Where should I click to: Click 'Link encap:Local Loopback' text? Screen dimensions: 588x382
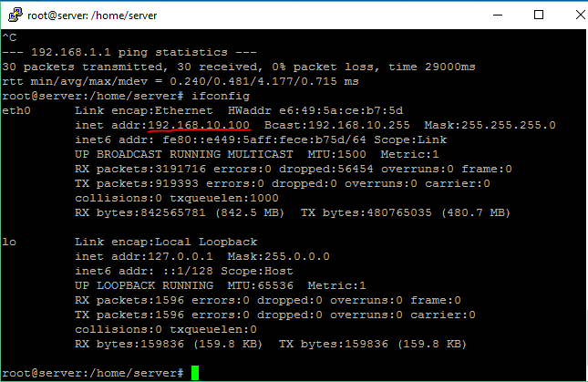click(x=166, y=242)
